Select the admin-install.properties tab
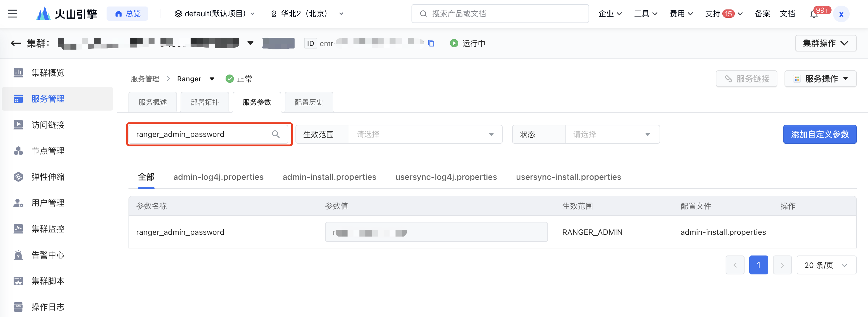The height and width of the screenshot is (317, 868). [329, 177]
